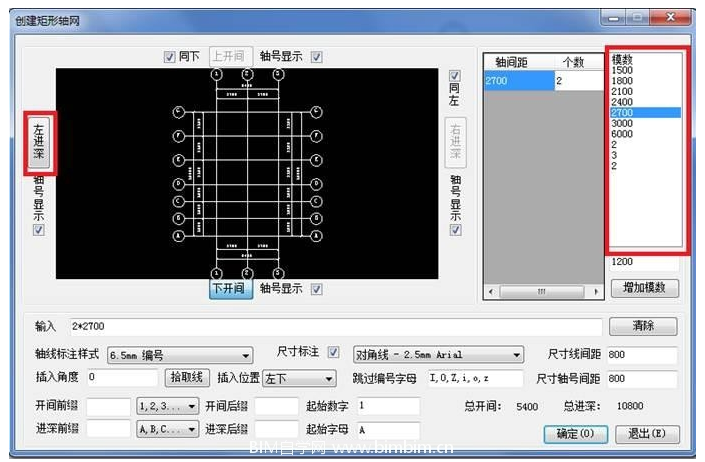Toggle bottom 轴号显示 checkbox beside 下开间
This screenshot has height=462, width=705.
[x=317, y=289]
